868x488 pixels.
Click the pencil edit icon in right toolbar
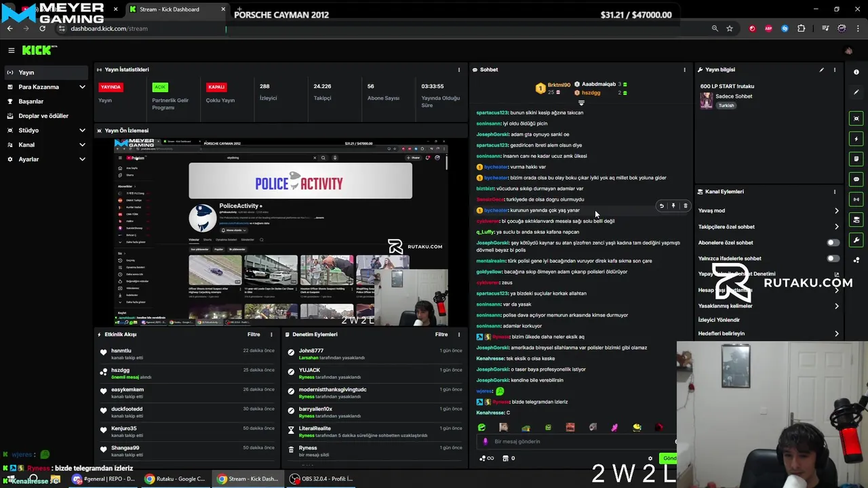click(856, 92)
